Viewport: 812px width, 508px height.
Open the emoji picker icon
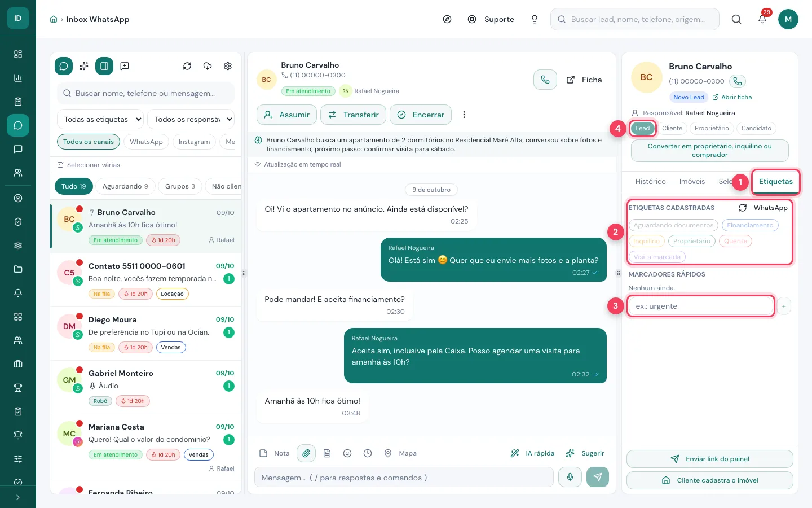coord(347,453)
